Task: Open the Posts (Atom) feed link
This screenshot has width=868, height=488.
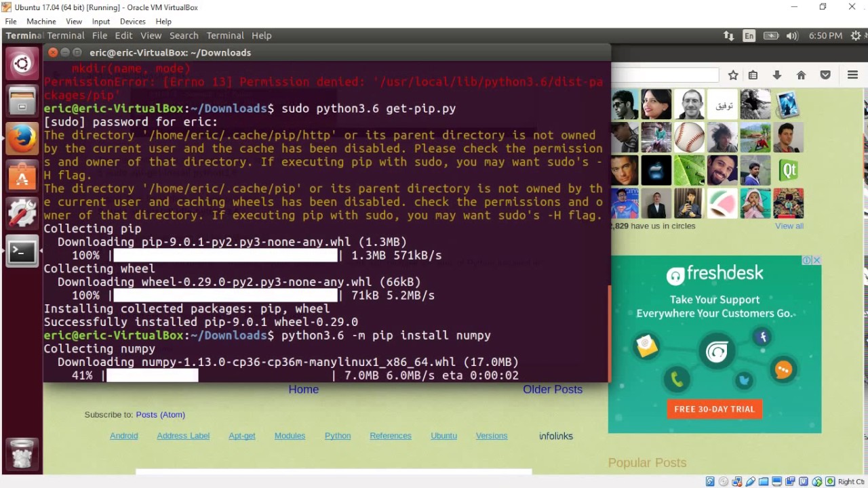Action: point(160,415)
